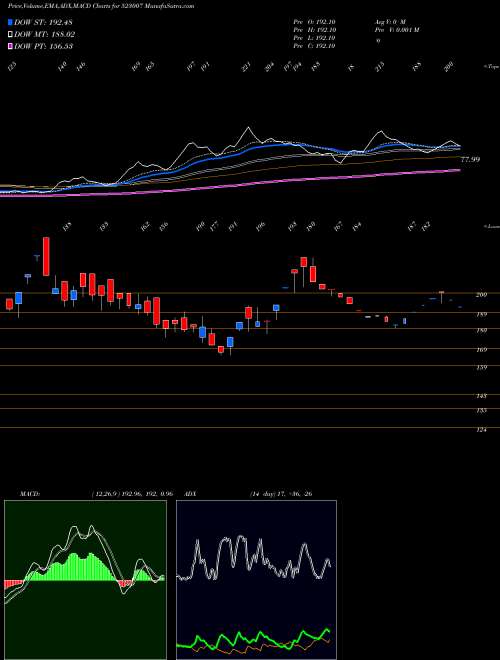The image size is (500, 660).
Task: Click the 159 price level label
Action: point(482,367)
